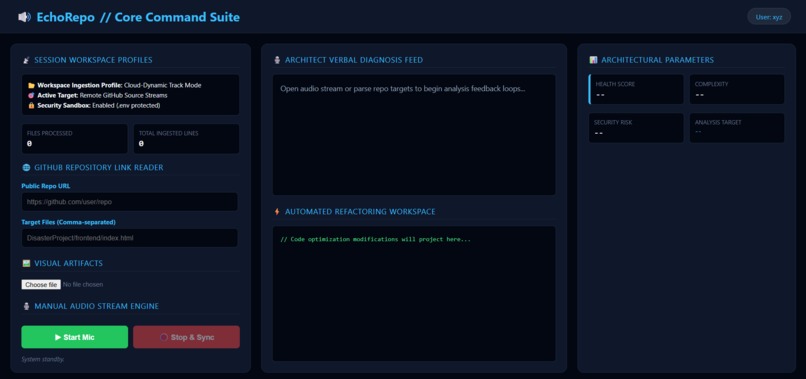Click the lightning icon beside Automated Refactoring Workspace
Viewport: 806px width, 379px height.
pos(277,212)
